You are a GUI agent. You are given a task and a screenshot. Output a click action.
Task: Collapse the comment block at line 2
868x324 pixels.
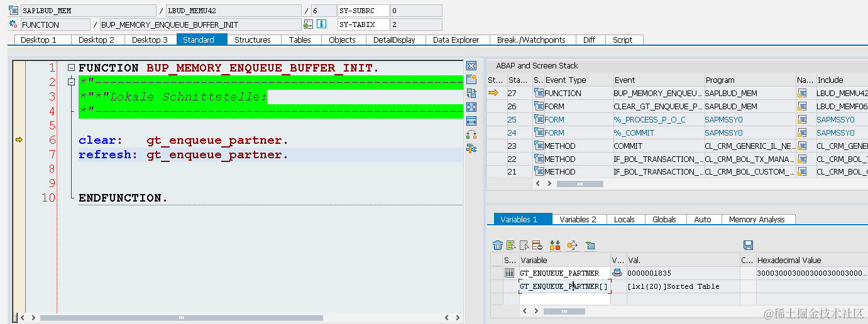(71, 82)
